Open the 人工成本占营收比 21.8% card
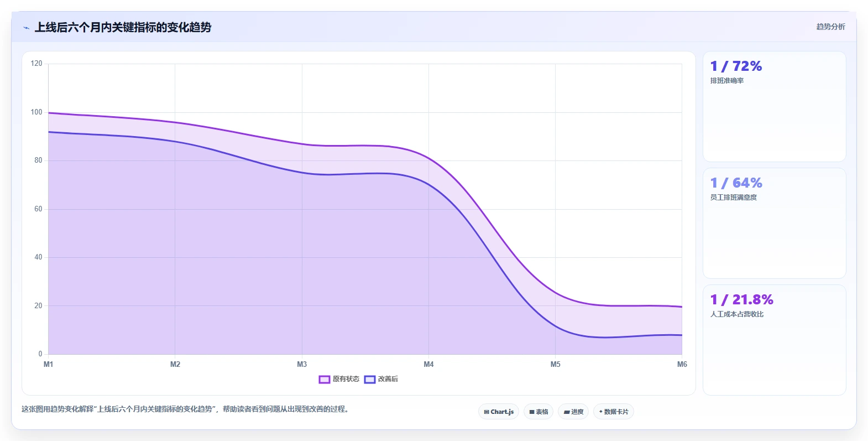The height and width of the screenshot is (441, 868). tap(774, 340)
